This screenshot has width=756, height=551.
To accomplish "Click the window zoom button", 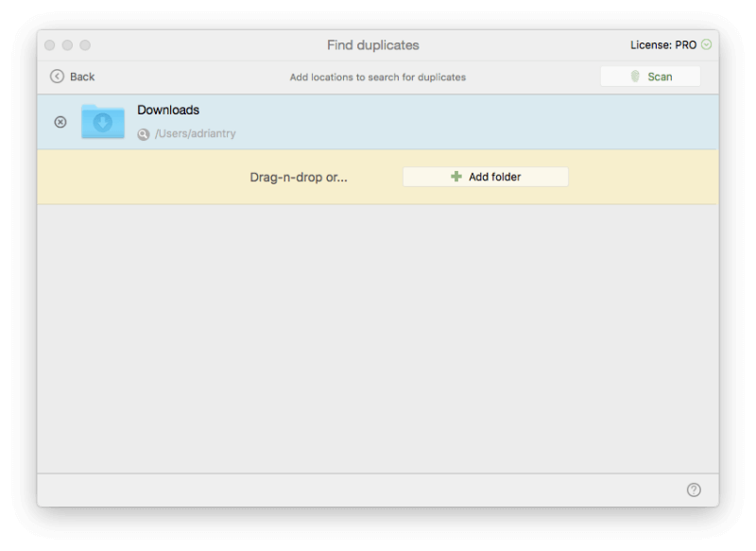I will coord(85,44).
